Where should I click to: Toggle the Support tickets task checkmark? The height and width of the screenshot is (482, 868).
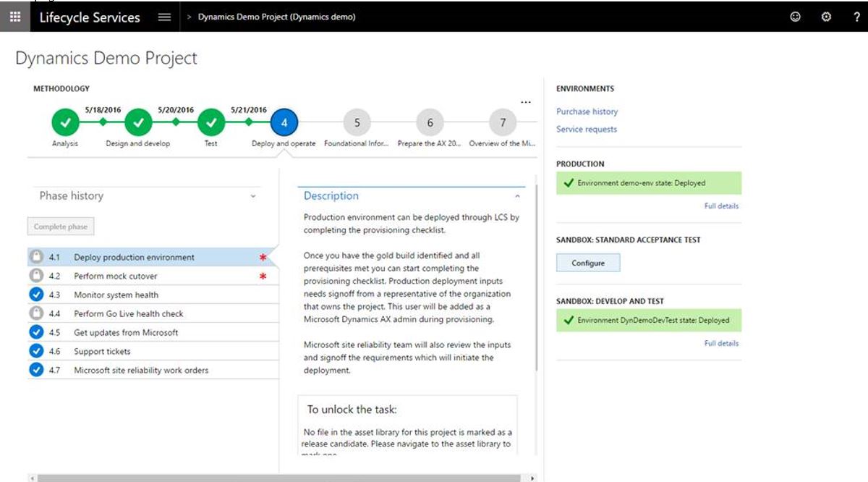pyautogui.click(x=36, y=351)
